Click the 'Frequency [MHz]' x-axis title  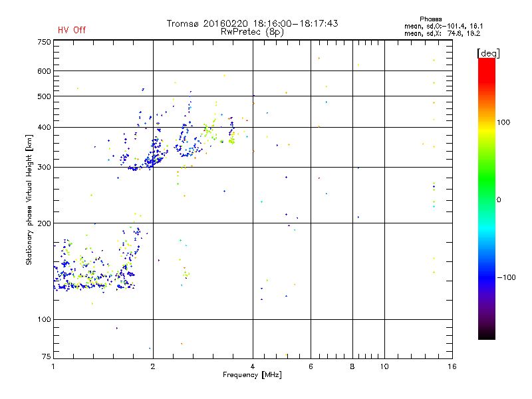(x=252, y=375)
